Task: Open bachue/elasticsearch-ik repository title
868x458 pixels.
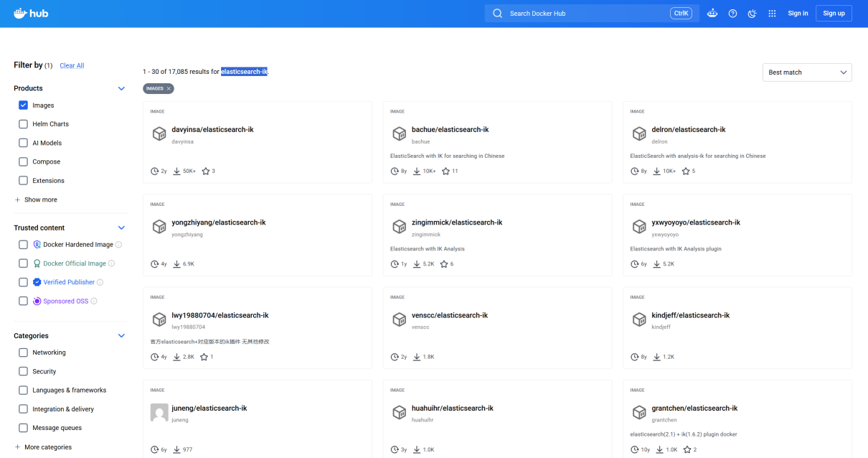Action: click(x=450, y=130)
